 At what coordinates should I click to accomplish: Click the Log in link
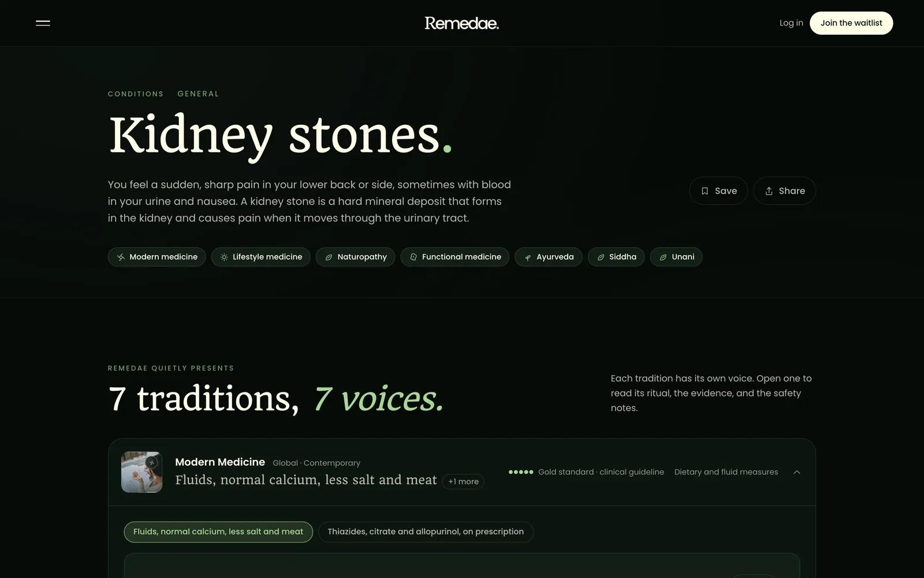point(791,23)
